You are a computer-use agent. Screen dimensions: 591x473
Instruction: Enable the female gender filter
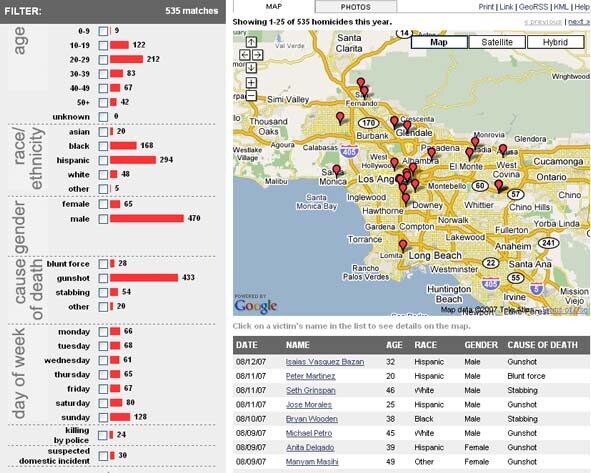click(x=103, y=204)
